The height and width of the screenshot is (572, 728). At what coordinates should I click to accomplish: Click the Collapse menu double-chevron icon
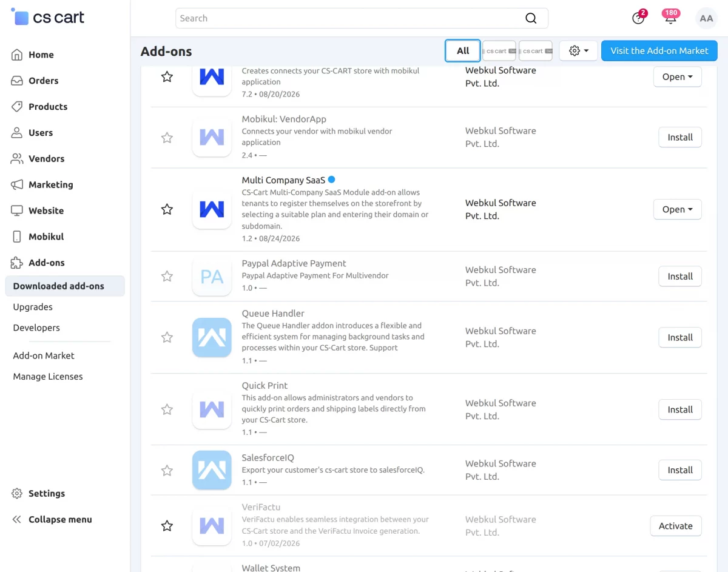17,520
